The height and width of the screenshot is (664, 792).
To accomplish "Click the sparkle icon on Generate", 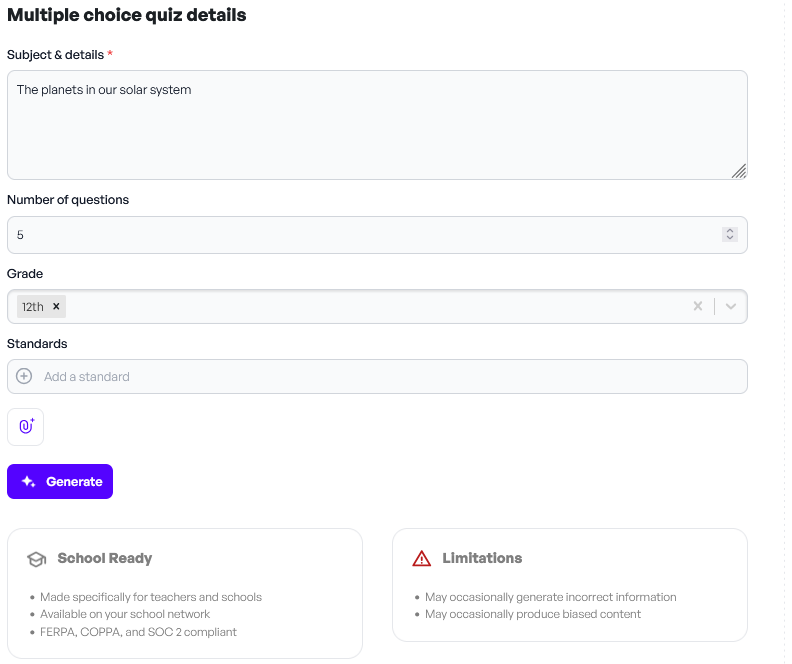I will click(29, 482).
